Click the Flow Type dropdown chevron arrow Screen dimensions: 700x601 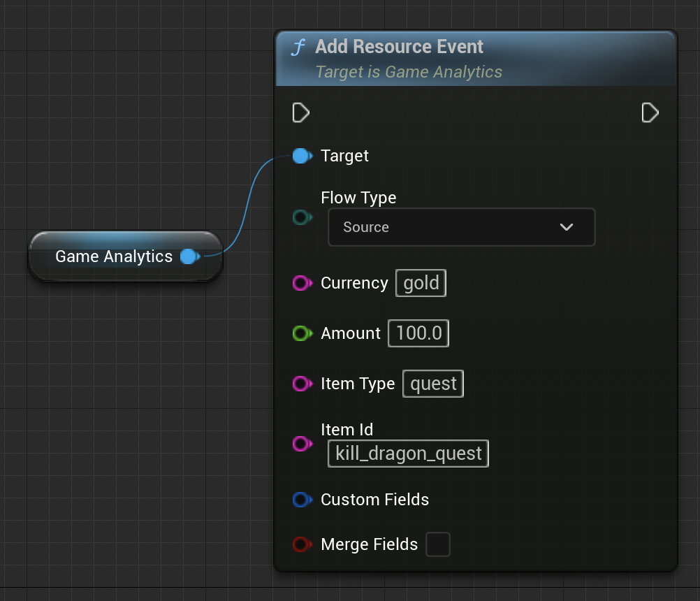point(567,227)
